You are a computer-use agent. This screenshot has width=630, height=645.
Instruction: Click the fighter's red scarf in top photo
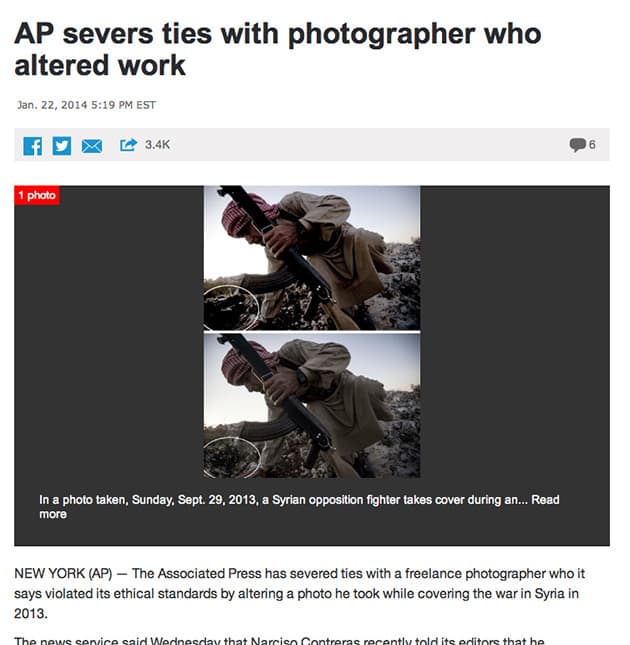point(245,214)
